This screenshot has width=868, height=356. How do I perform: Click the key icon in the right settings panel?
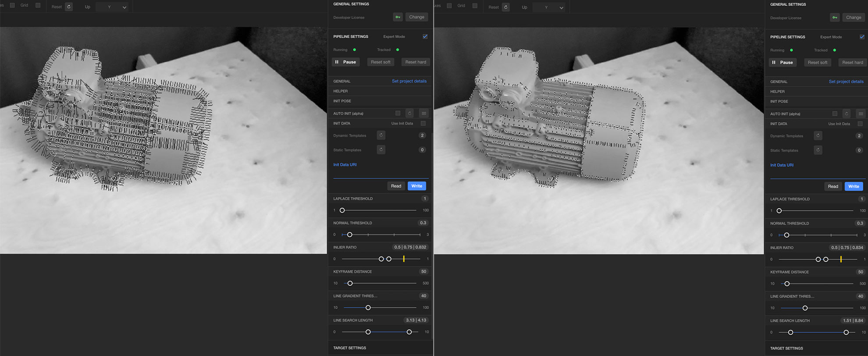[835, 18]
